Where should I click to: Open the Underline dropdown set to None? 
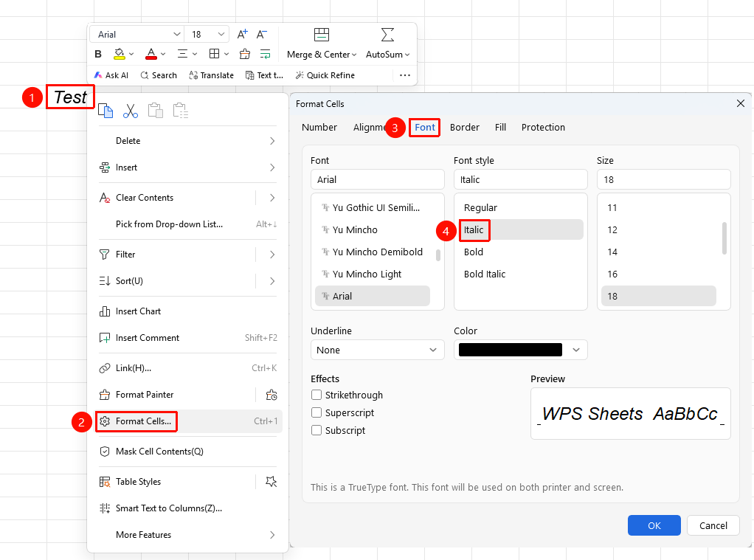point(378,350)
